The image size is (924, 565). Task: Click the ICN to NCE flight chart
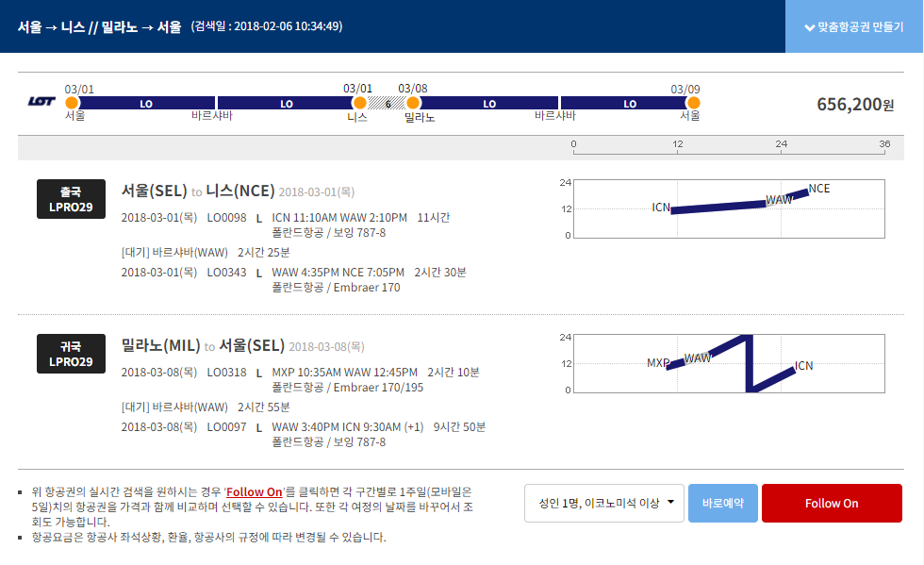click(x=729, y=208)
